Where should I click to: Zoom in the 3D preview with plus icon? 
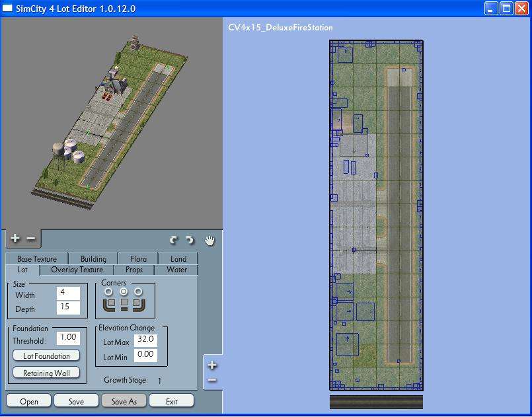(x=15, y=238)
